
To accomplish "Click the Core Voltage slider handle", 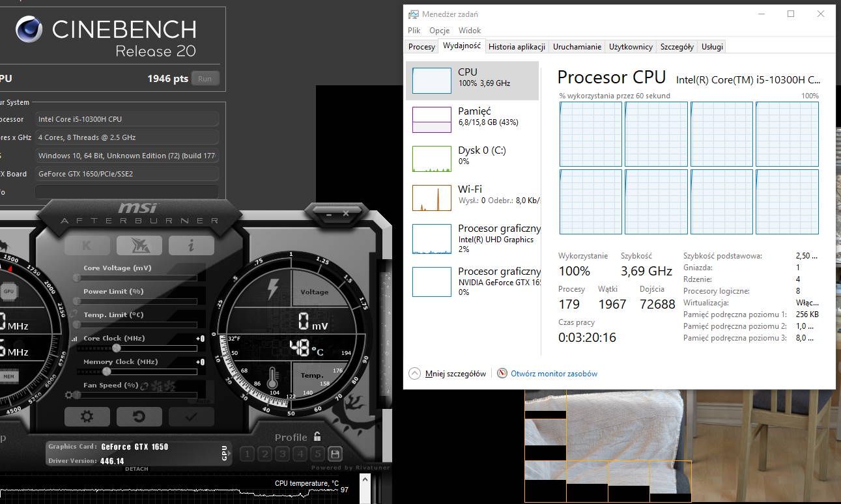I will (x=77, y=277).
